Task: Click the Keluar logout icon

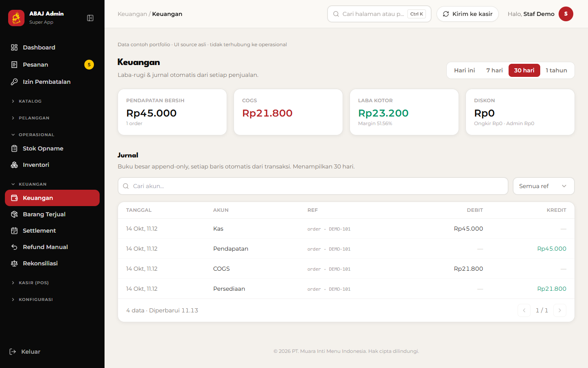Action: pyautogui.click(x=13, y=352)
